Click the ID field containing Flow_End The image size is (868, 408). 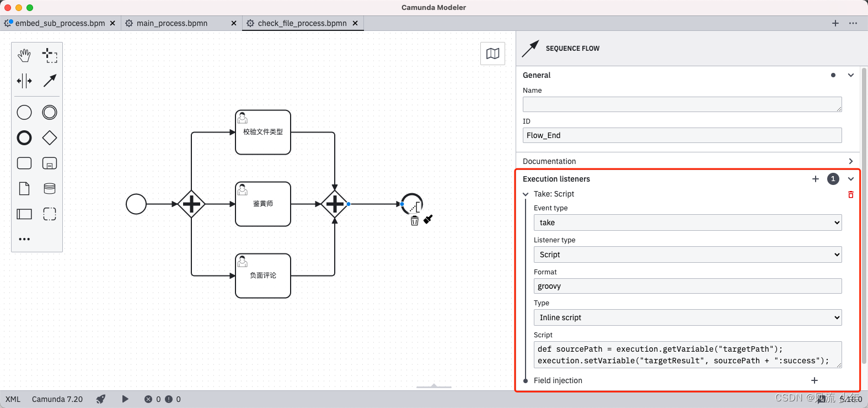pyautogui.click(x=682, y=135)
